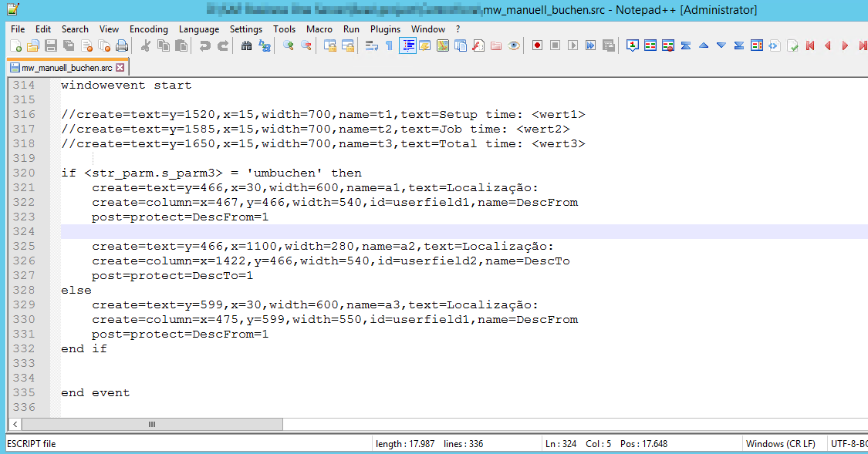Save all files via the stacked floppy icon

[69, 46]
